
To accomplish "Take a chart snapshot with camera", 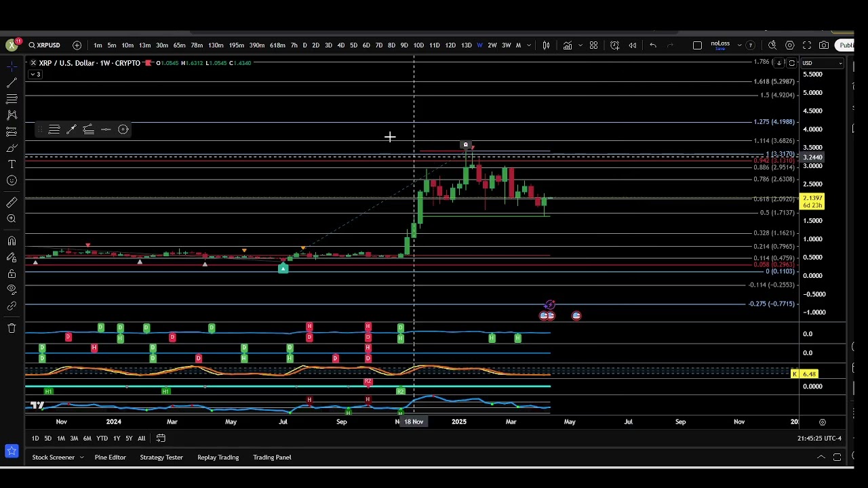I will point(824,45).
